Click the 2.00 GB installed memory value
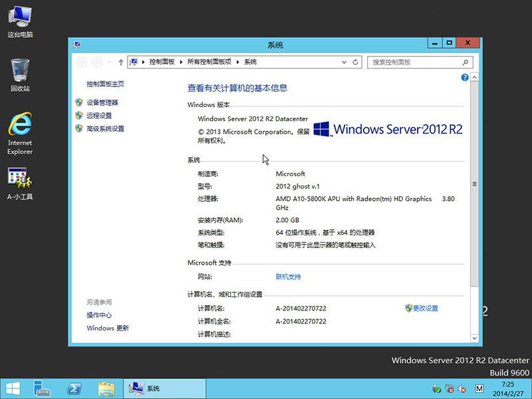 tap(287, 220)
